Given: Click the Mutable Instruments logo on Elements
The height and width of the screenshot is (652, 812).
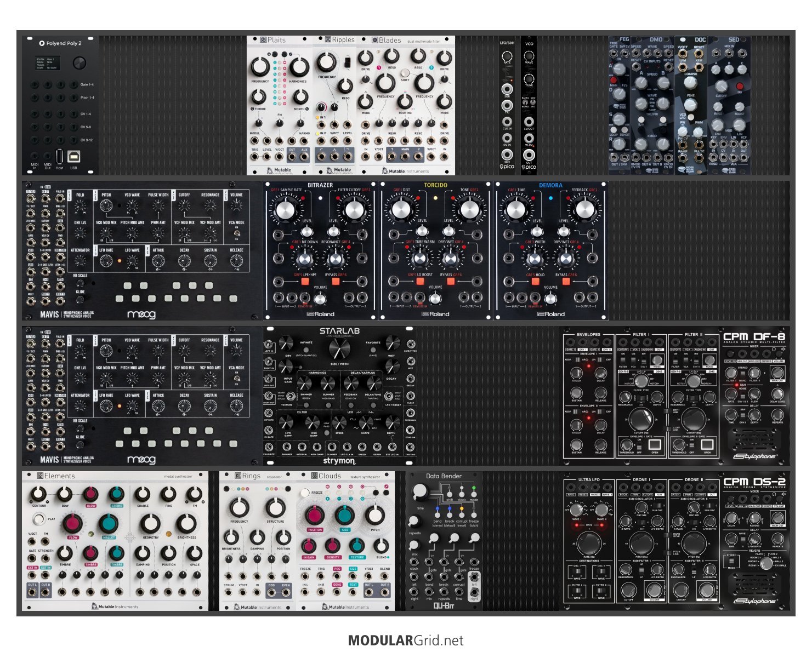Looking at the screenshot, I should (x=115, y=607).
